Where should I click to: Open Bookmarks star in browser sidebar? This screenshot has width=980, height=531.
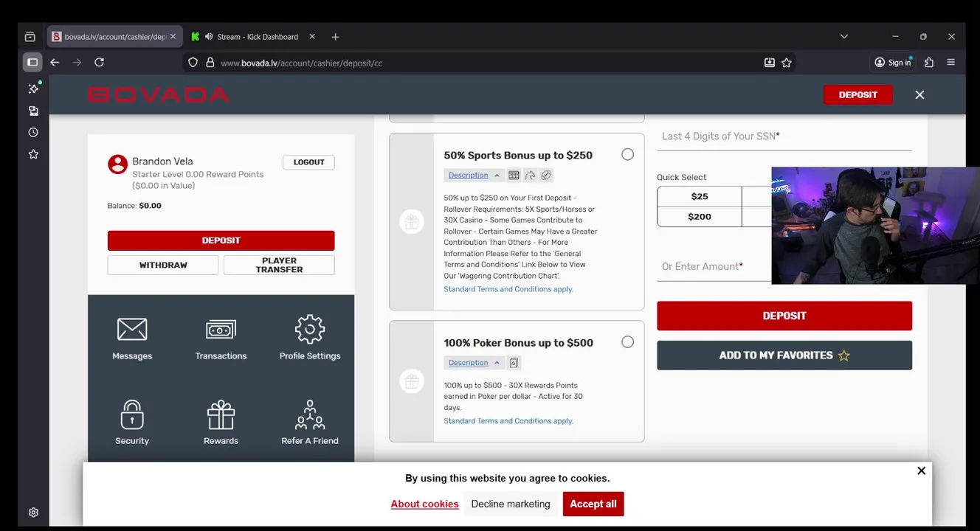click(33, 154)
